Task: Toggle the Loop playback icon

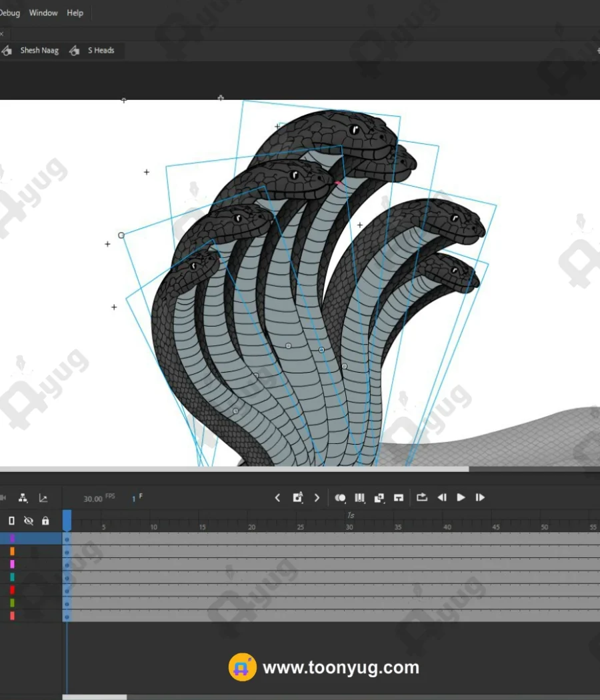Action: point(422,497)
